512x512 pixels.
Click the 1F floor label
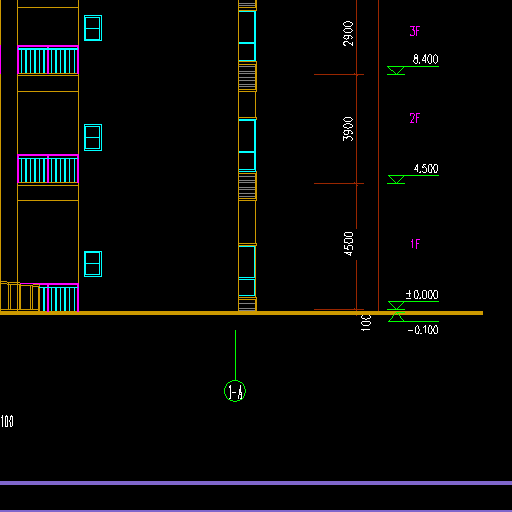point(415,244)
